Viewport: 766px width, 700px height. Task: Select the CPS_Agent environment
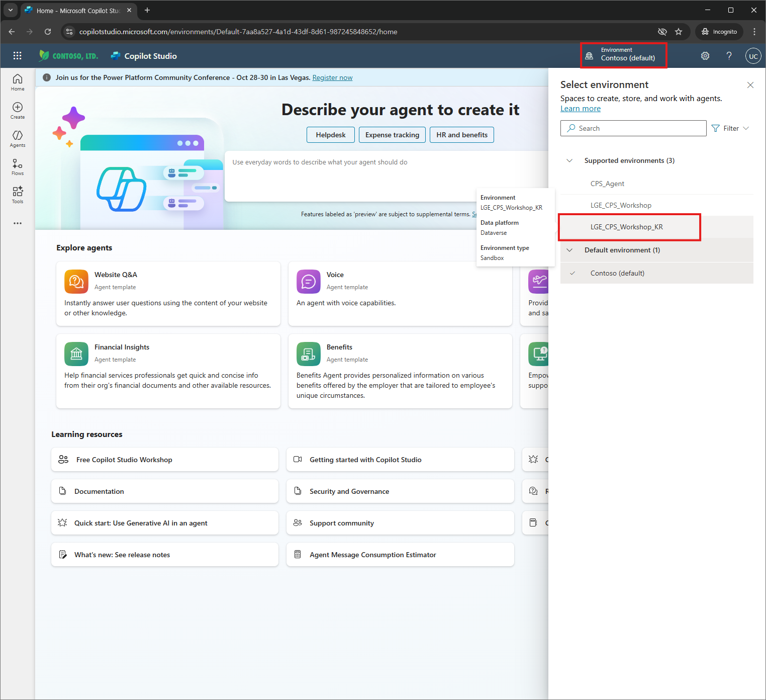[x=657, y=184]
